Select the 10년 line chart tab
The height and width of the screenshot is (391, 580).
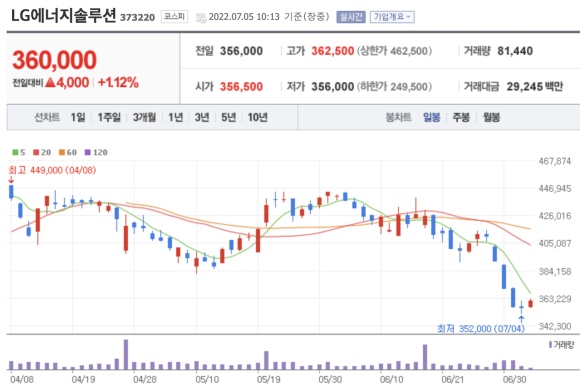click(257, 118)
